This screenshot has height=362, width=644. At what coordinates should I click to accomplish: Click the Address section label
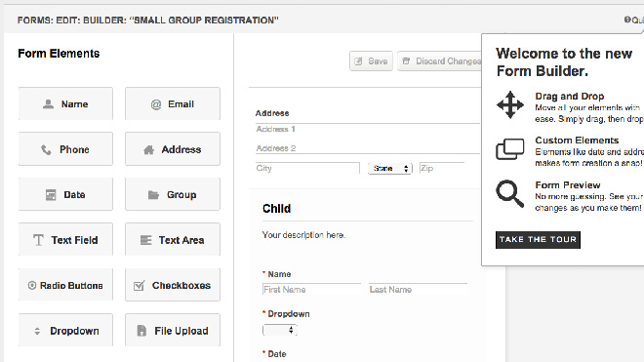(272, 113)
